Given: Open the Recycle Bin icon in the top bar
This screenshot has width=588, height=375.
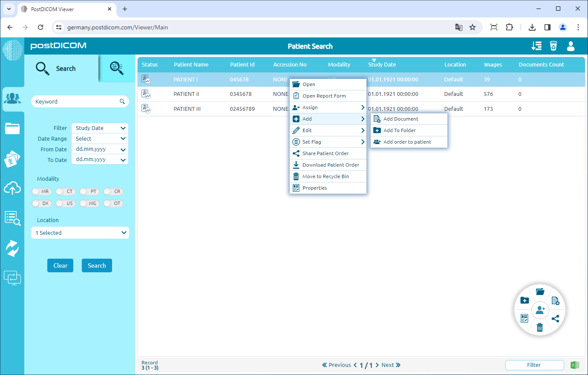Looking at the screenshot, I should click(553, 46).
